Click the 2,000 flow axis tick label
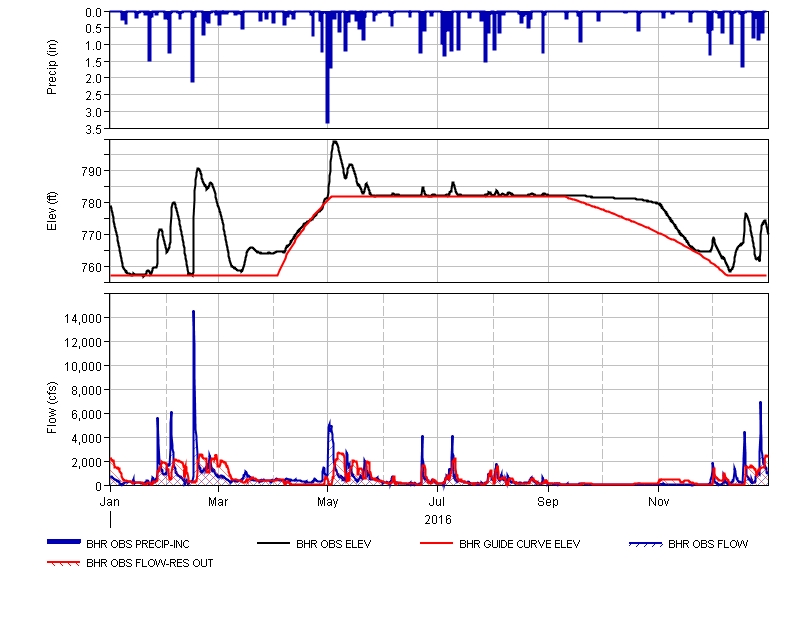This screenshot has width=800, height=627. 86,463
